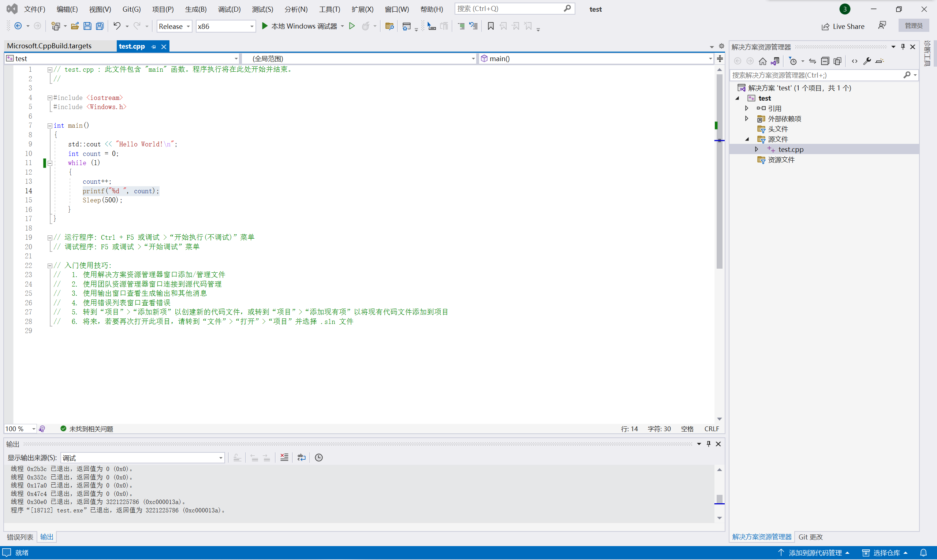
Task: Click the bookmark toggle icon in toolbar
Action: point(490,26)
